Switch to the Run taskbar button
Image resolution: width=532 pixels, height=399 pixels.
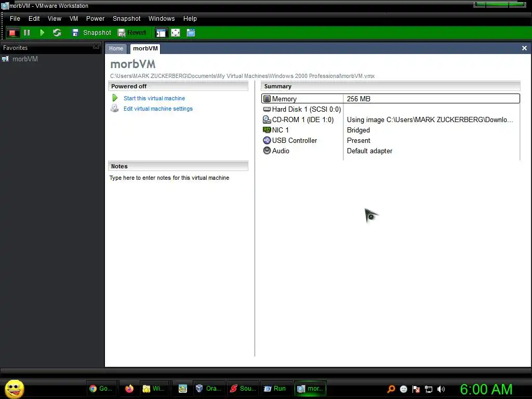[275, 389]
